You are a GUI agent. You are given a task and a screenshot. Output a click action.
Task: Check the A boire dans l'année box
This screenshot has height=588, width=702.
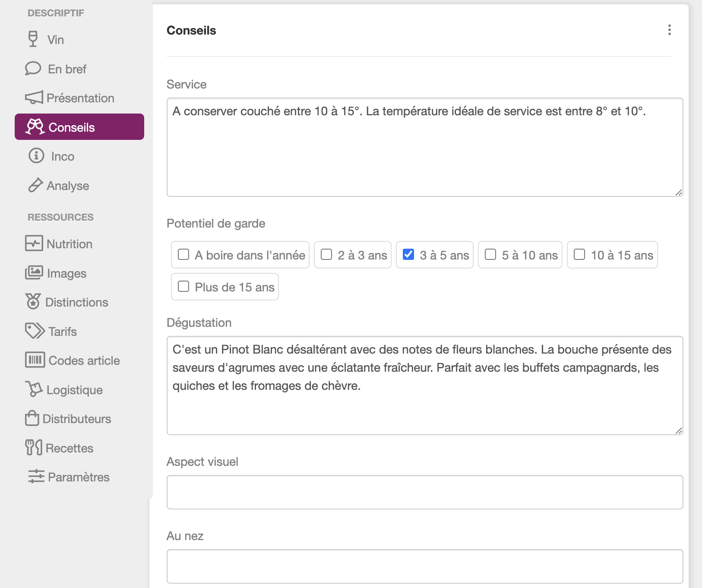pos(183,255)
